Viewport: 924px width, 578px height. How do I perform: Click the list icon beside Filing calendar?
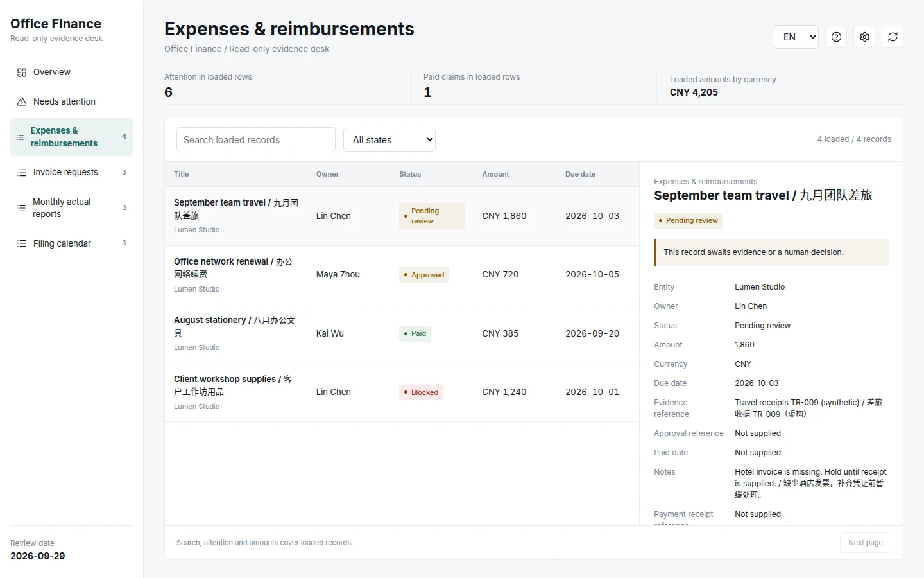(22, 243)
